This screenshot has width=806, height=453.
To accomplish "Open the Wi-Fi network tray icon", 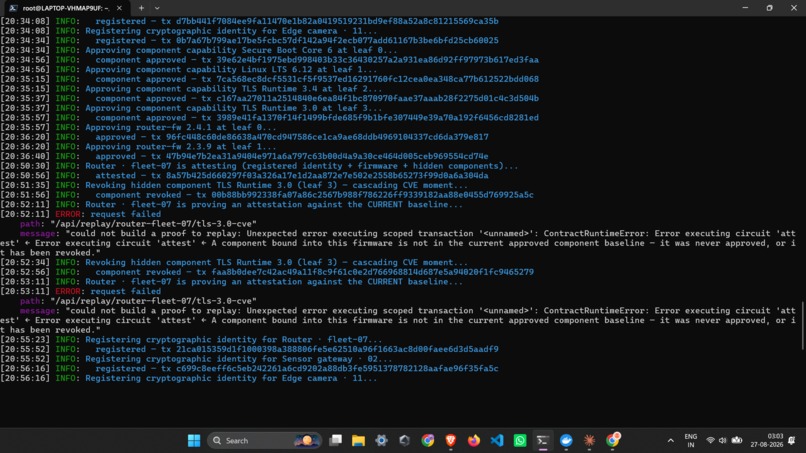I will tap(710, 441).
